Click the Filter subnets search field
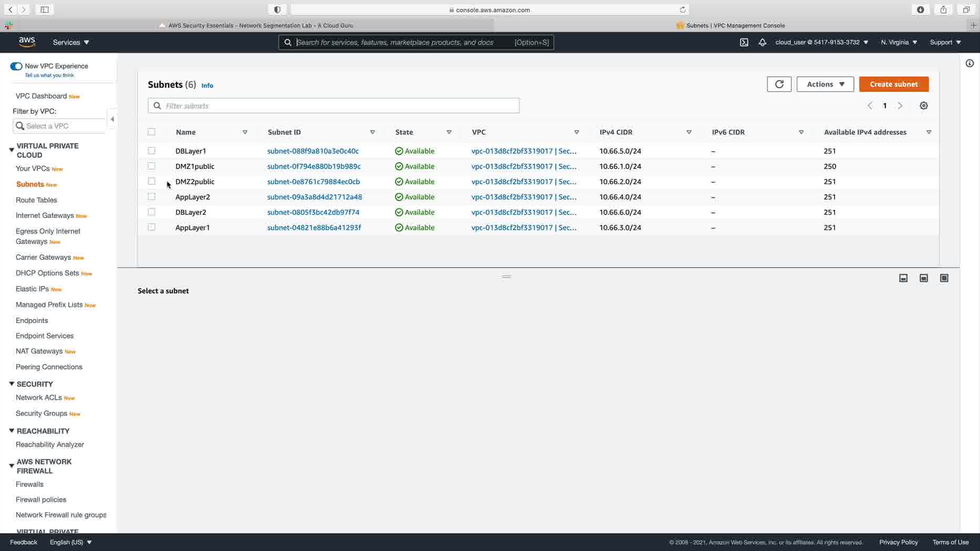 click(x=333, y=105)
